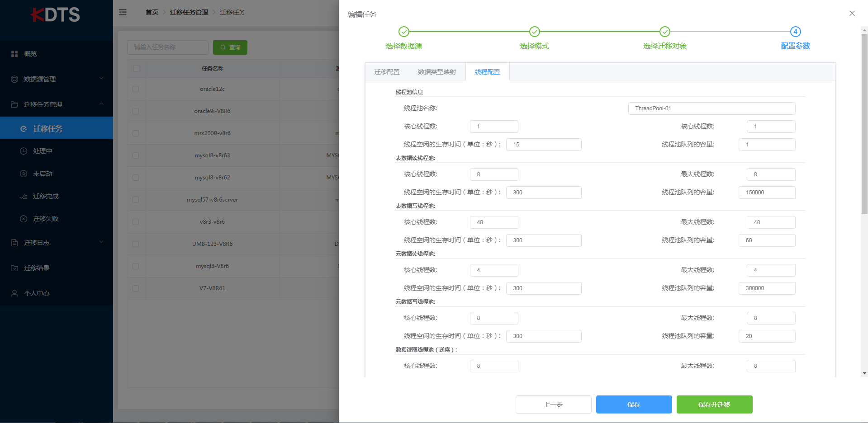Open 个人中心 user icon
The width and height of the screenshot is (868, 423).
point(14,293)
